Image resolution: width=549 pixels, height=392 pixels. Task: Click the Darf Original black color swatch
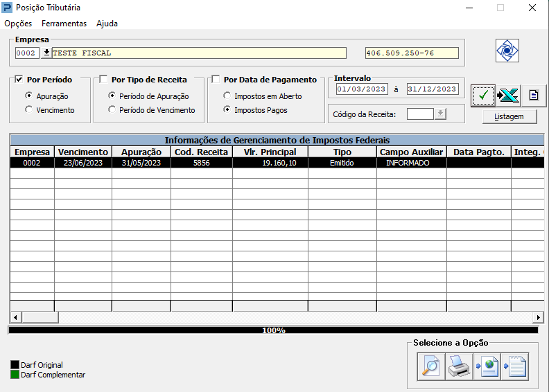pos(15,365)
